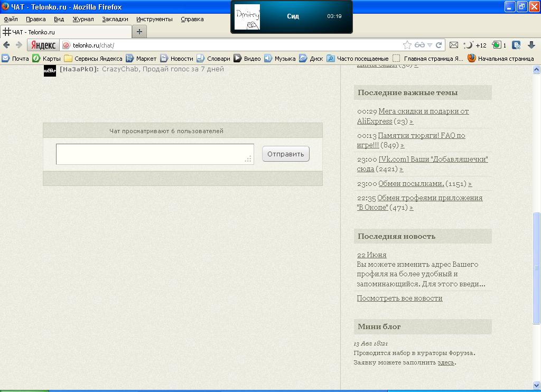Image resolution: width=541 pixels, height=392 pixels.
Task: Open the Новости bookmark
Action: coord(176,59)
